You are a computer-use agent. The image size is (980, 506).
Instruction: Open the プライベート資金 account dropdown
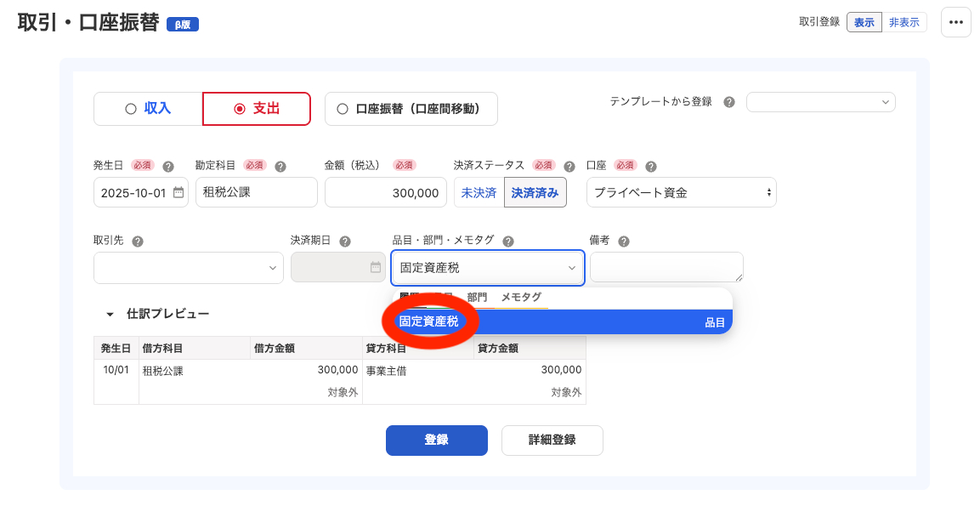[681, 192]
